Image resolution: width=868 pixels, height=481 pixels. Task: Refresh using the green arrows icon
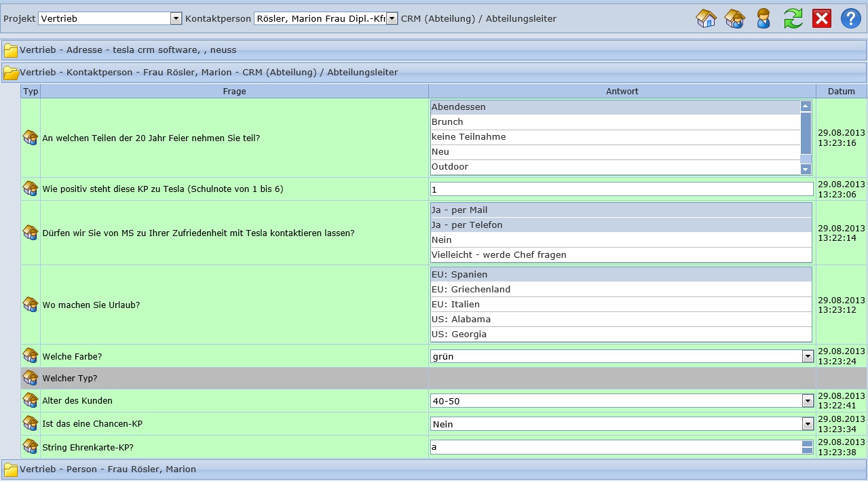click(793, 18)
